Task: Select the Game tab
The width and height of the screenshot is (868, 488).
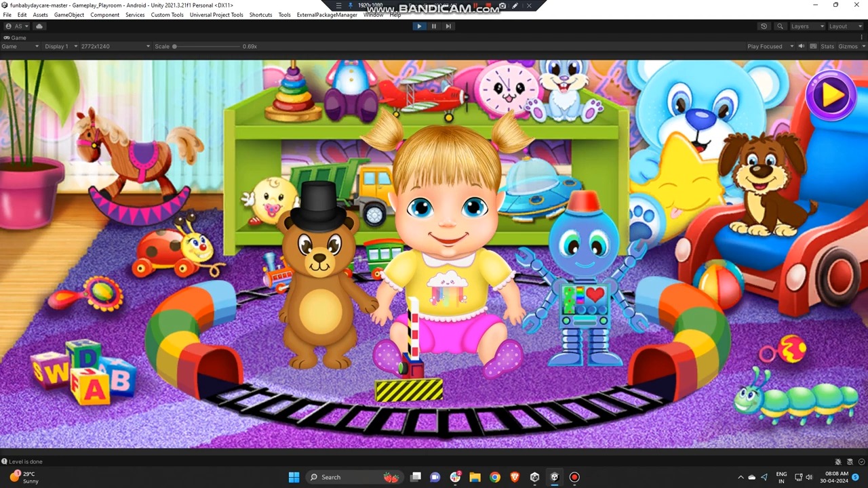Action: (15, 38)
